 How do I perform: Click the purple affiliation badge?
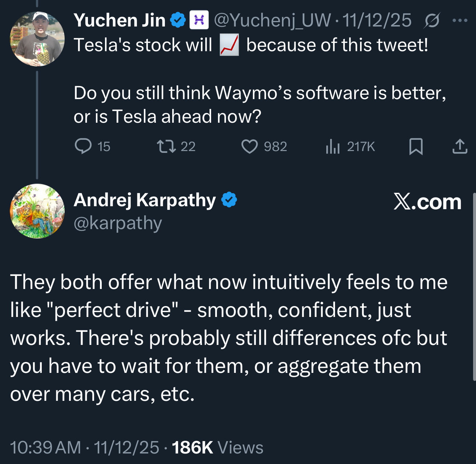(x=199, y=20)
